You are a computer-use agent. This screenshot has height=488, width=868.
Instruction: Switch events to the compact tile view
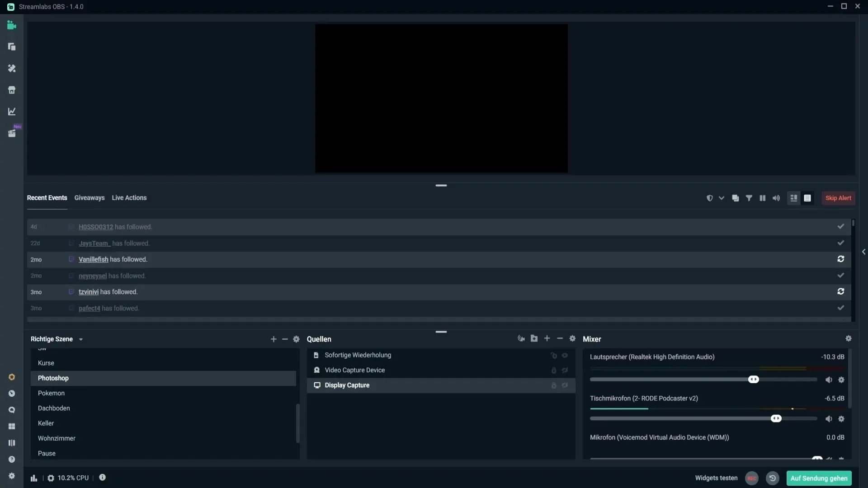point(794,198)
